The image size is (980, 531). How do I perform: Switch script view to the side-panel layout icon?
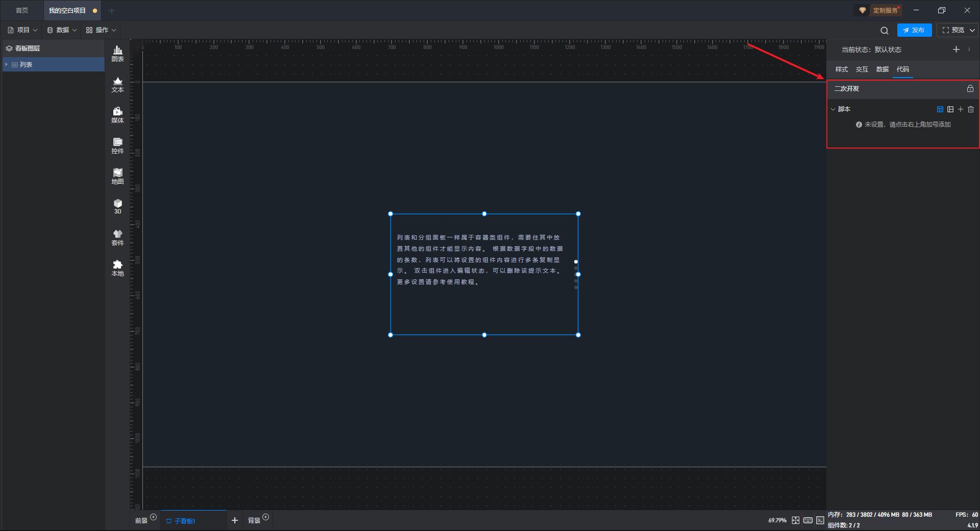[x=950, y=109]
